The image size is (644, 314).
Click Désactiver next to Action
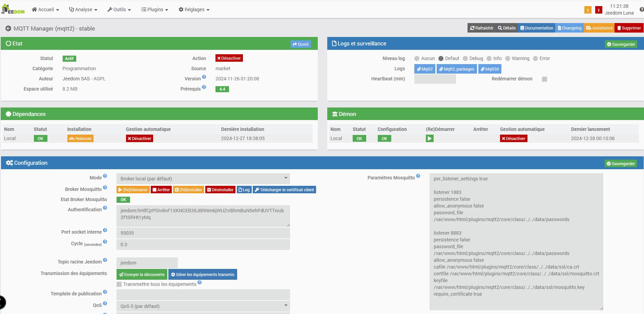229,58
